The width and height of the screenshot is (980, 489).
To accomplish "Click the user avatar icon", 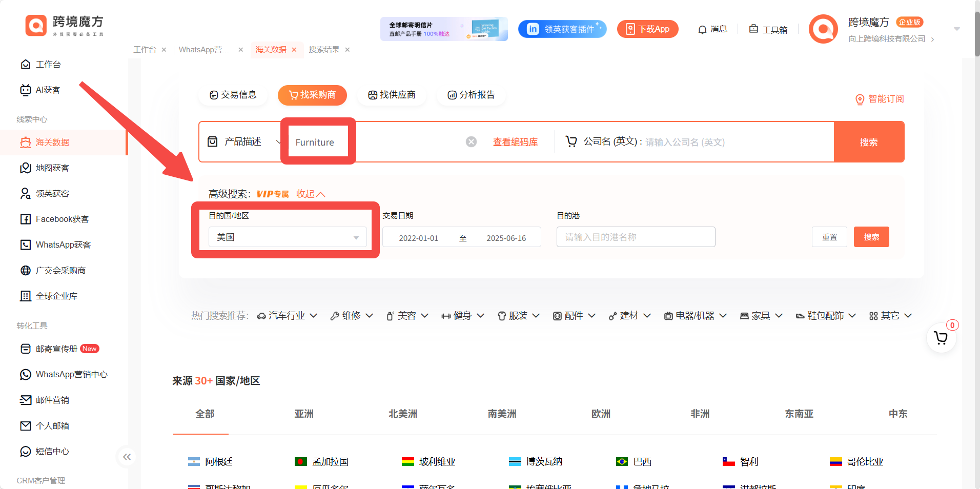I will click(x=823, y=29).
